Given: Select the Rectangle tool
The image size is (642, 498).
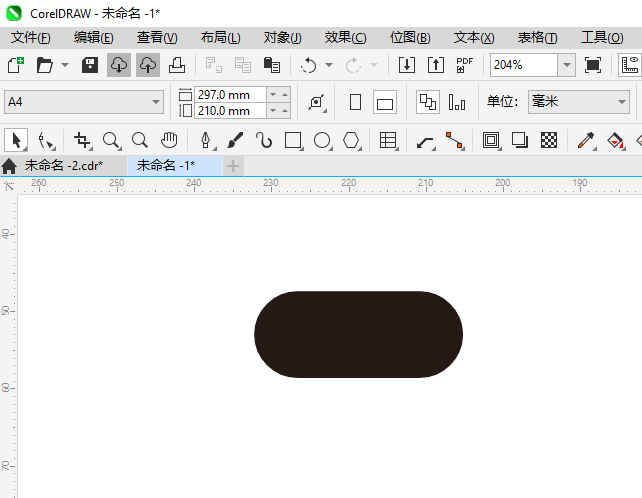Looking at the screenshot, I should click(293, 140).
